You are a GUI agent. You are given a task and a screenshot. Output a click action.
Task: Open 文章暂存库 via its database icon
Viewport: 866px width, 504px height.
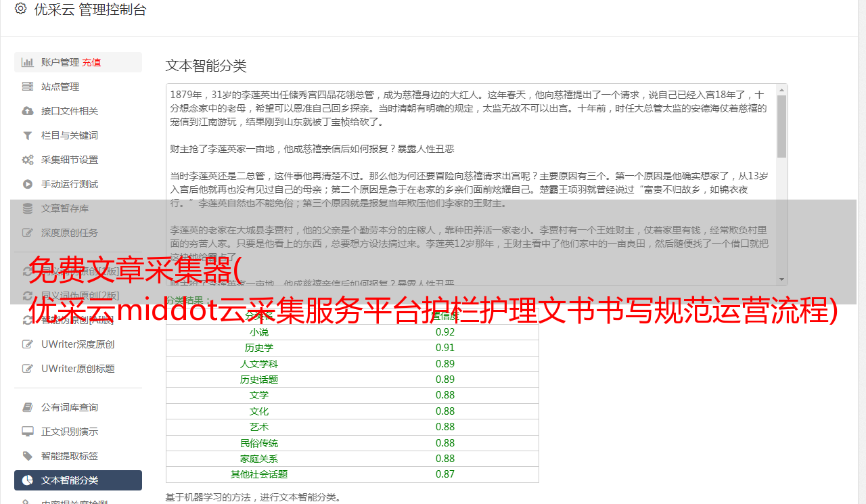pyautogui.click(x=28, y=208)
